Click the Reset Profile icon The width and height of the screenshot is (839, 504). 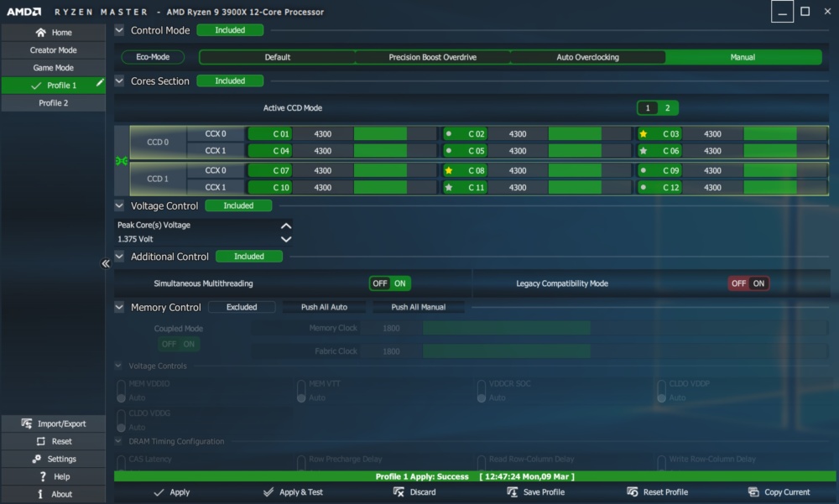click(633, 491)
